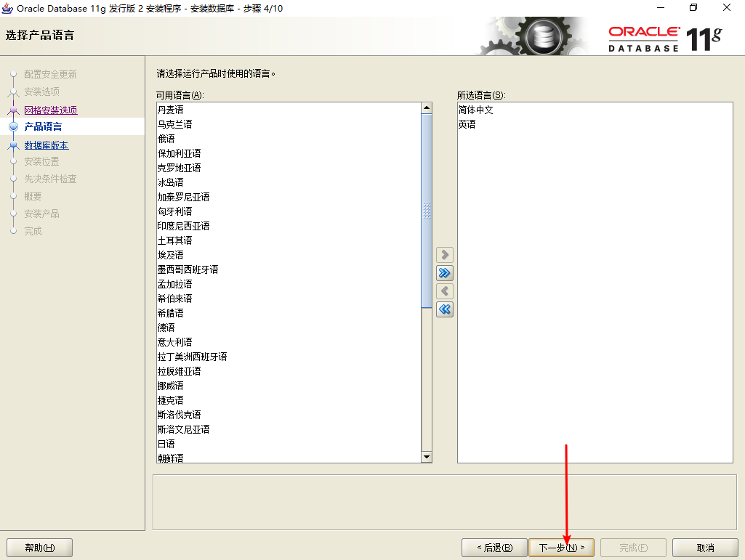Select 捷克语 in available languages
The height and width of the screenshot is (560, 745).
[x=289, y=400]
